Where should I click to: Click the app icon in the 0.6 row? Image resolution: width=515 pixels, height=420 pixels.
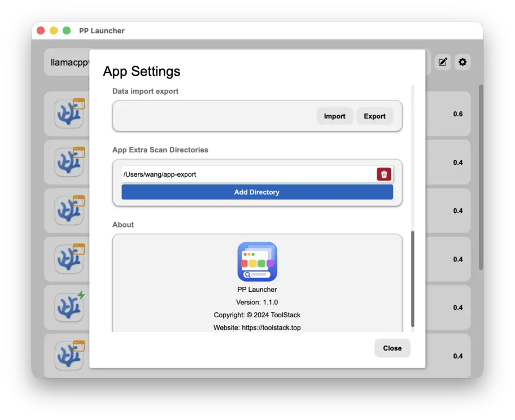pyautogui.click(x=69, y=114)
